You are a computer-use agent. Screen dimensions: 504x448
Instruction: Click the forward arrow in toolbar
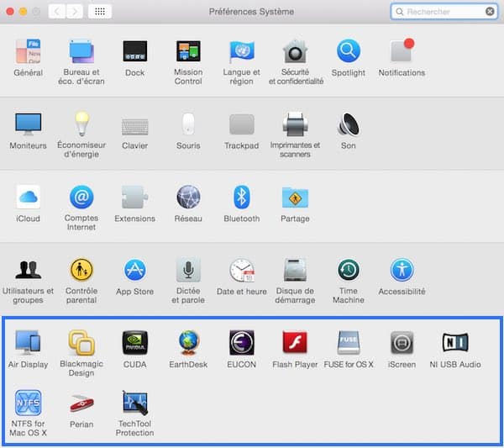pyautogui.click(x=75, y=12)
